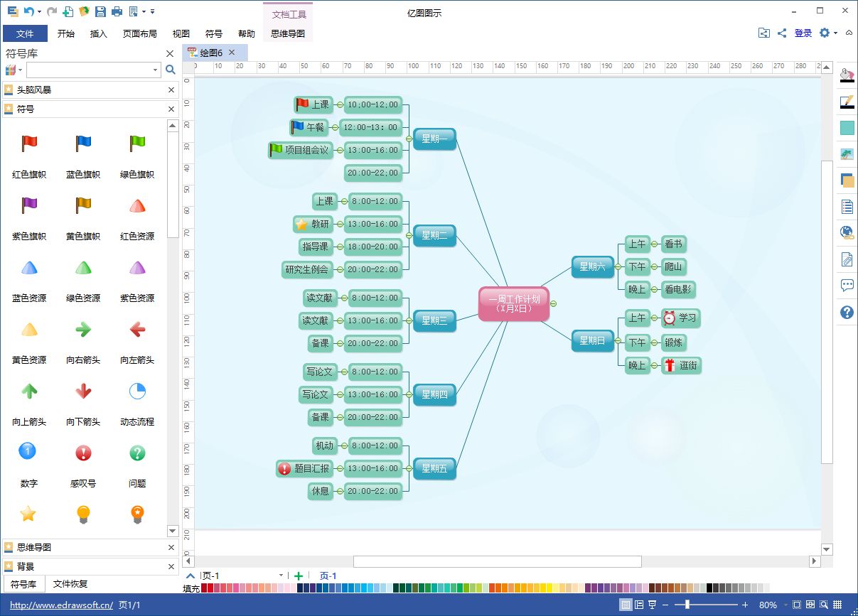Pick the 向左箭头 symbol

[137, 330]
